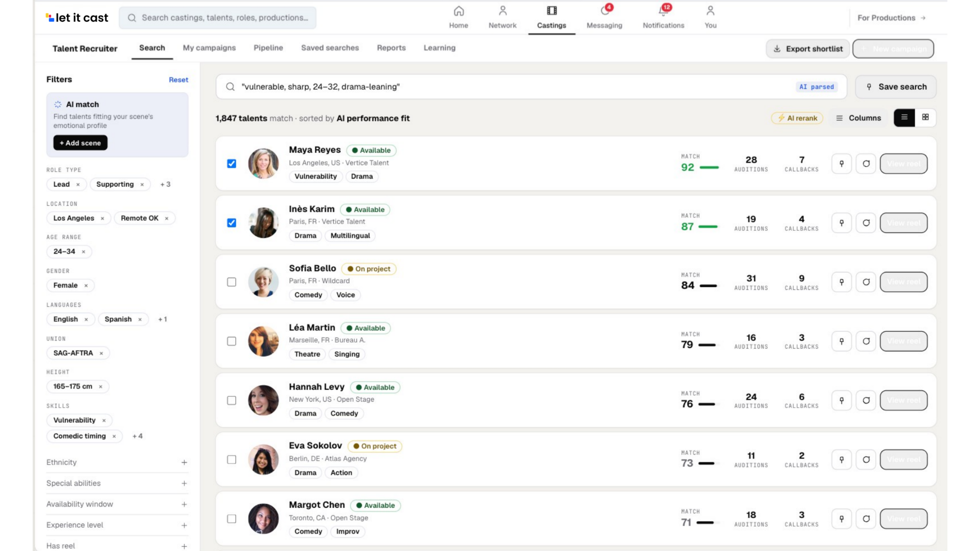Open the For Productions link
980x551 pixels.
(x=891, y=18)
